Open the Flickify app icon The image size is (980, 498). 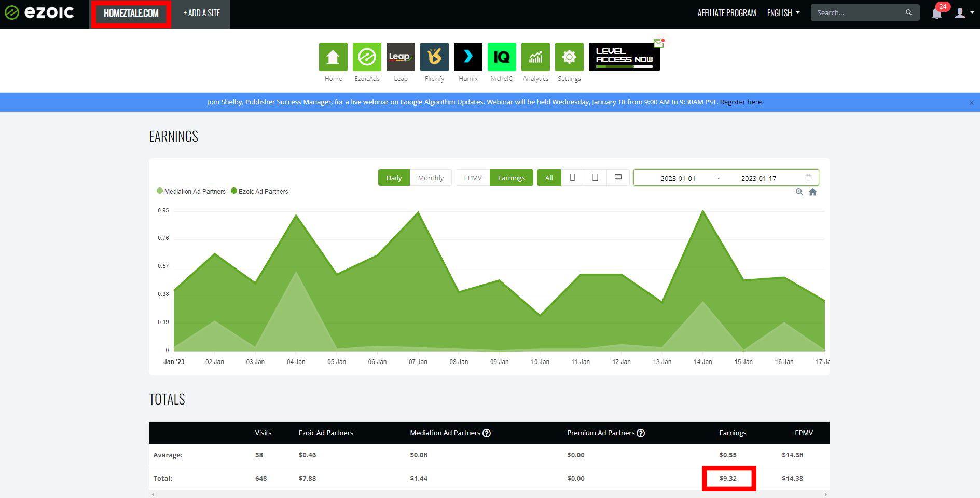coord(434,57)
